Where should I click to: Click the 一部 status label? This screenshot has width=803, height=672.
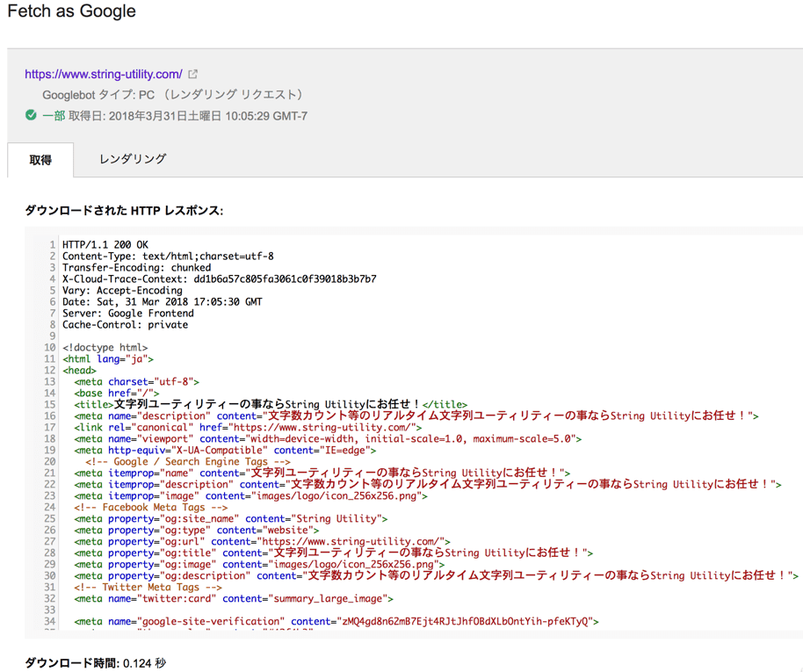(54, 116)
